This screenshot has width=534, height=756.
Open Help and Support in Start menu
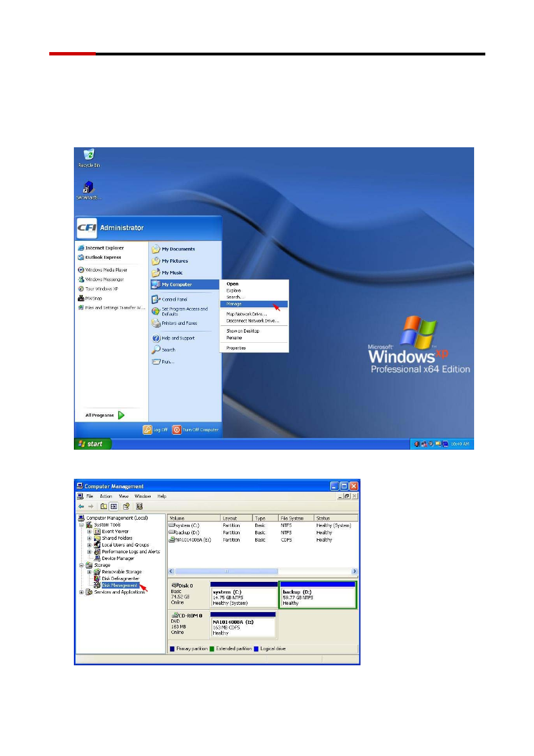click(174, 338)
